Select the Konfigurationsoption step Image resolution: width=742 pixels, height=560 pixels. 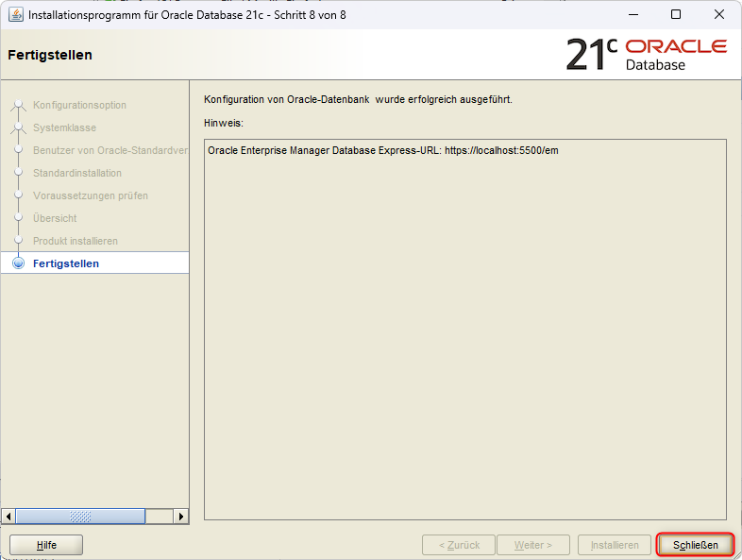point(79,105)
